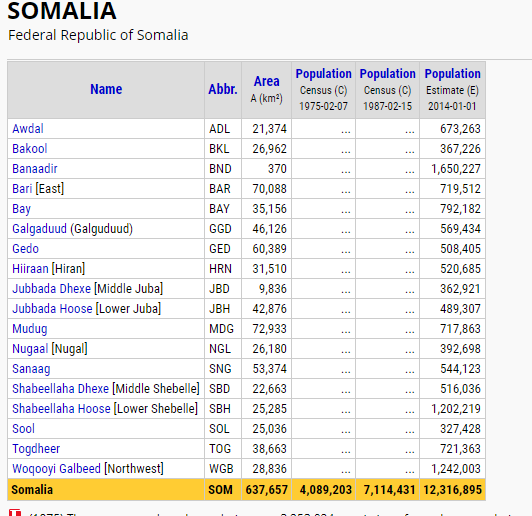
Task: Open the Jubbada Hoose region link
Action: tap(52, 309)
